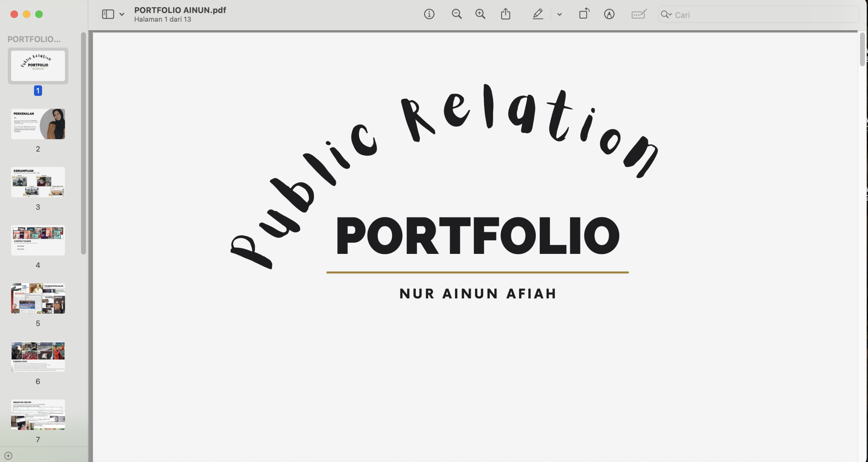Select page 2 PERKENALAN thumbnail
Screen dimensions: 868x462
tap(38, 124)
